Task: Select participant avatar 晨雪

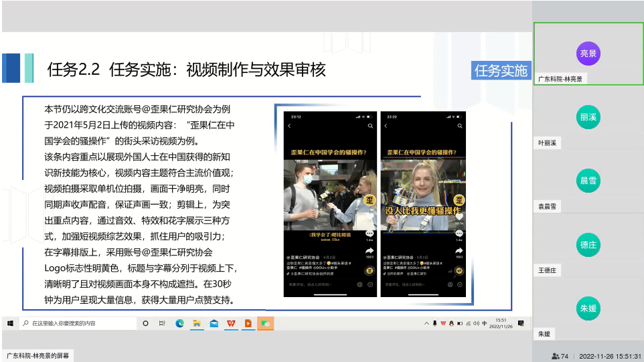Action: tap(588, 181)
